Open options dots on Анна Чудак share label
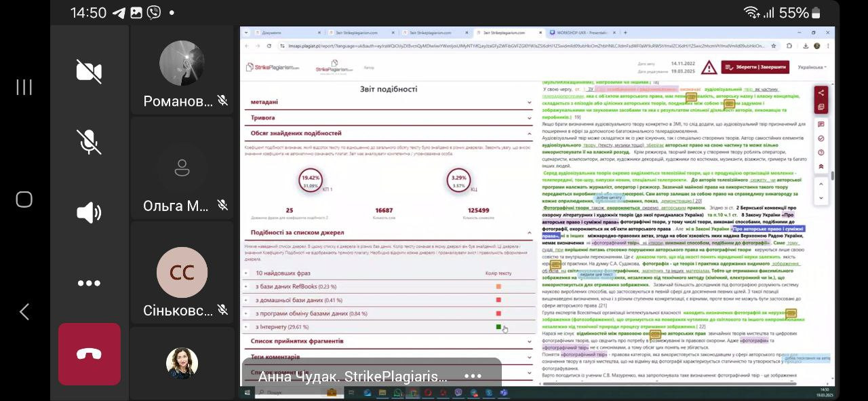Image resolution: width=868 pixels, height=401 pixels. [473, 376]
